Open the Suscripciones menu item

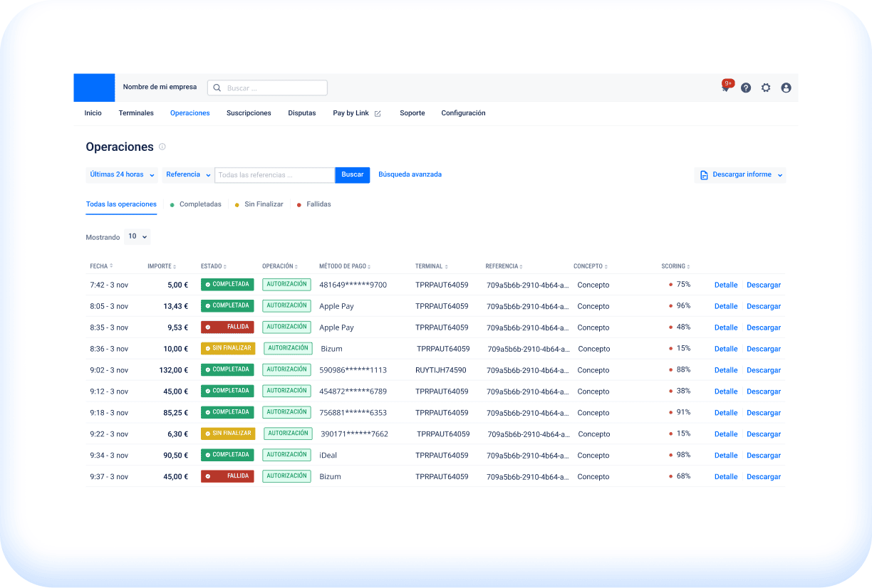point(249,113)
